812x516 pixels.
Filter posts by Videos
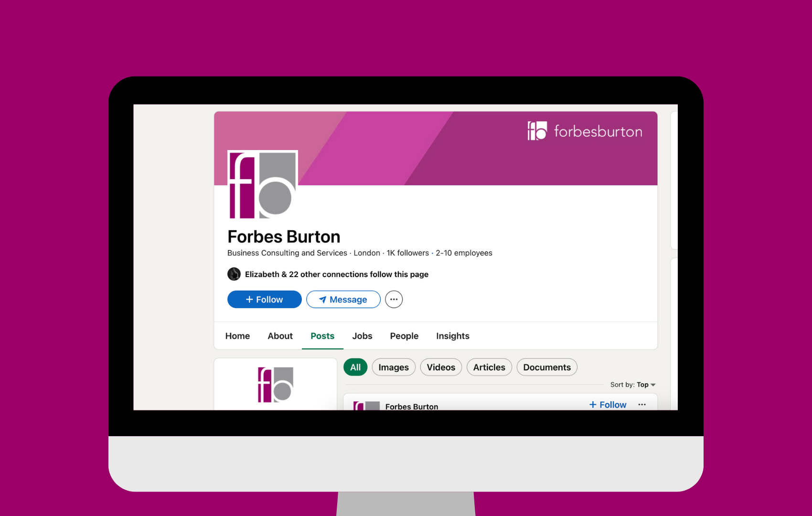tap(441, 367)
